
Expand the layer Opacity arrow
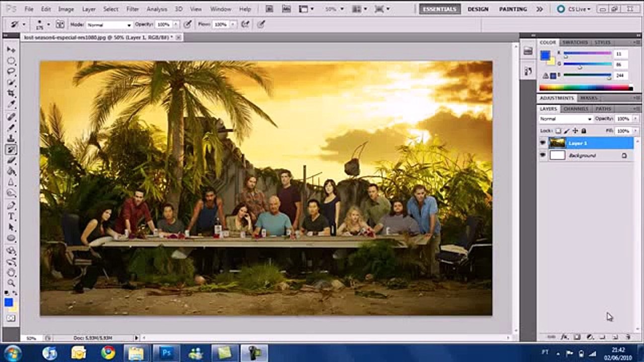click(x=636, y=119)
